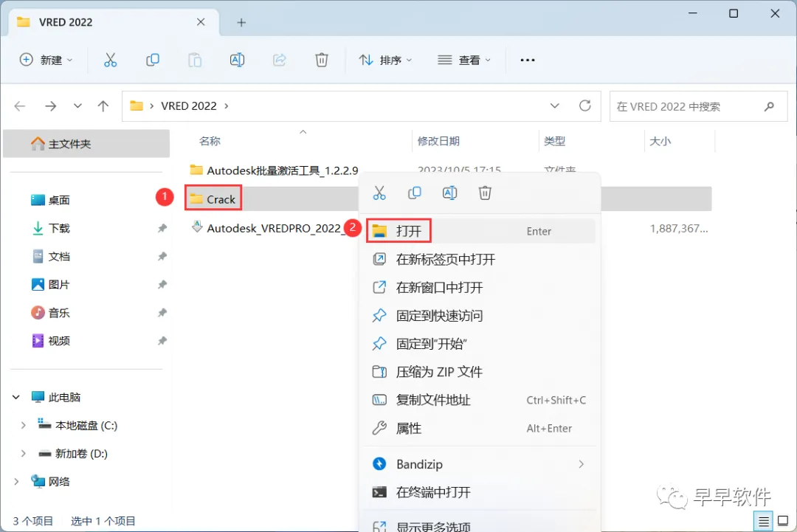
Task: Click Rename icon in the context menu
Action: 450,193
